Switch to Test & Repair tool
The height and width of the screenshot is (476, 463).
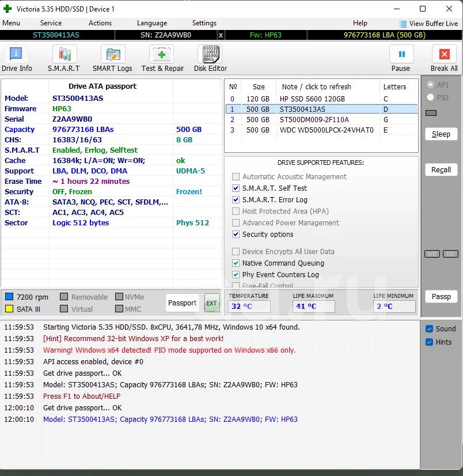click(x=161, y=54)
